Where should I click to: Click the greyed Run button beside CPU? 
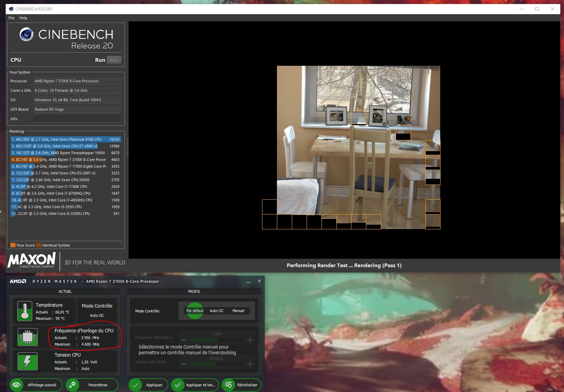click(x=114, y=60)
